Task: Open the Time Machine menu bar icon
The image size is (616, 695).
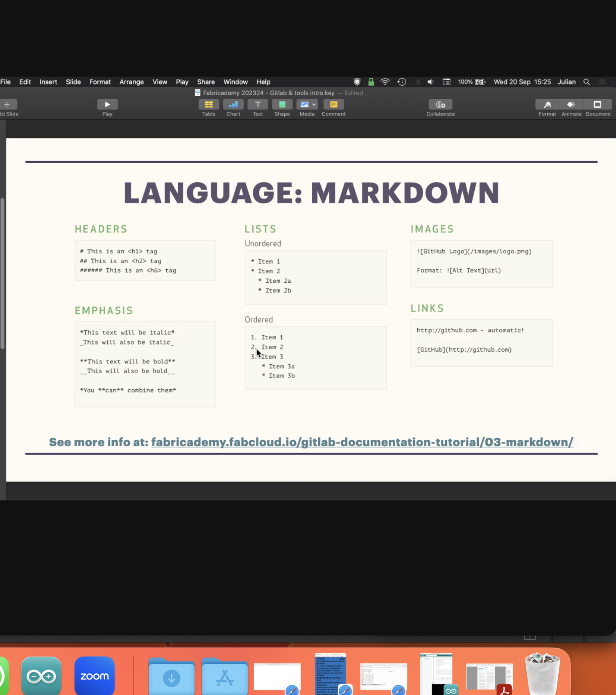Action: pyautogui.click(x=401, y=82)
